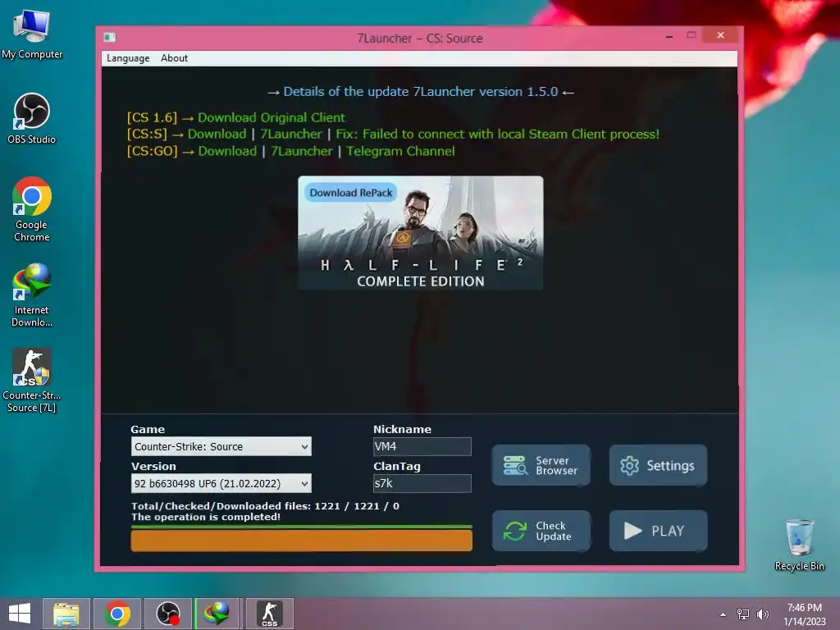Open the Server Browser button

pyautogui.click(x=541, y=465)
